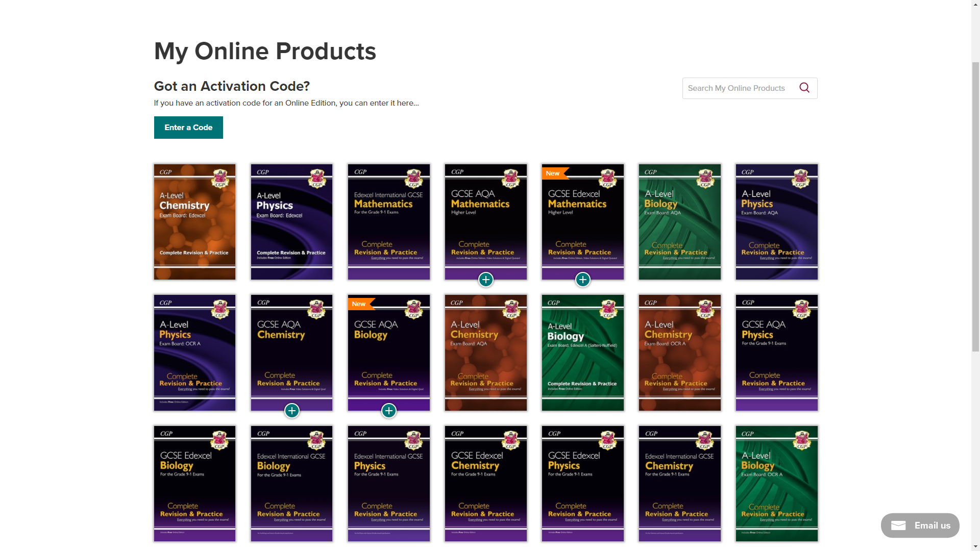
Task: Open Edexcel International GCSE Physics book
Action: click(389, 484)
